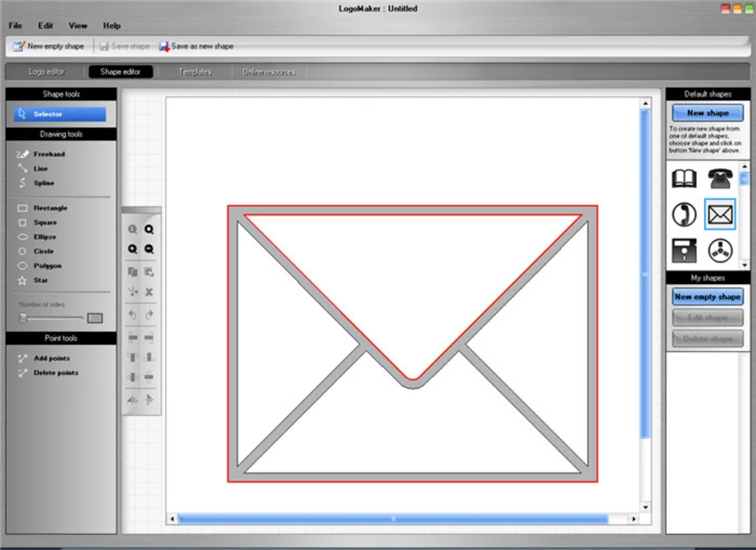Click the canvas horizontal scrollbar thumb
756x550 pixels.
(394, 519)
